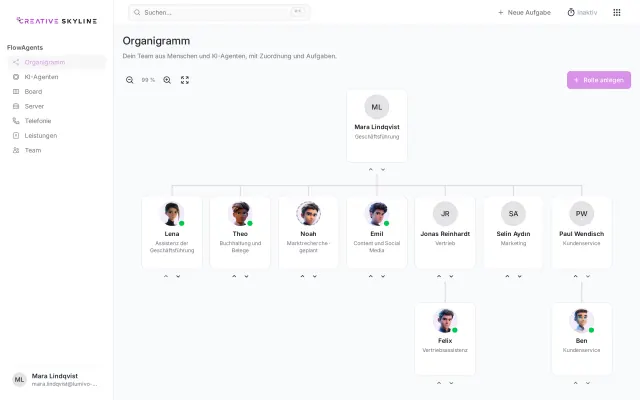Click Ben's avatar

582,321
